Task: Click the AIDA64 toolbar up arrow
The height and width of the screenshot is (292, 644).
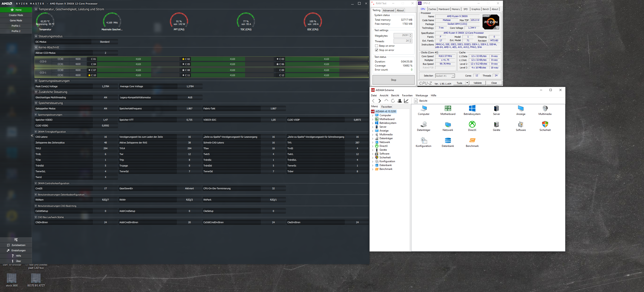Action: click(x=386, y=101)
